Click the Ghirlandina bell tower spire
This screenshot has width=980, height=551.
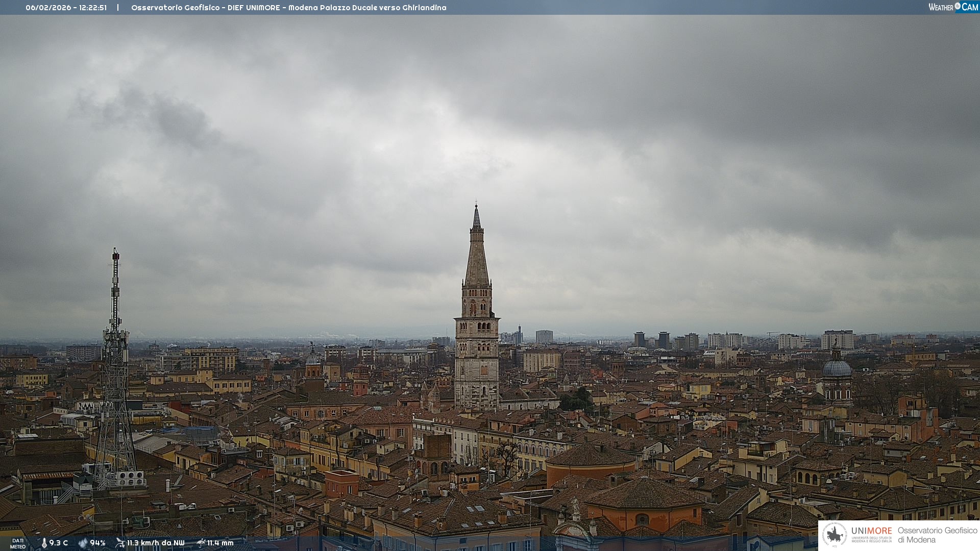click(x=477, y=255)
